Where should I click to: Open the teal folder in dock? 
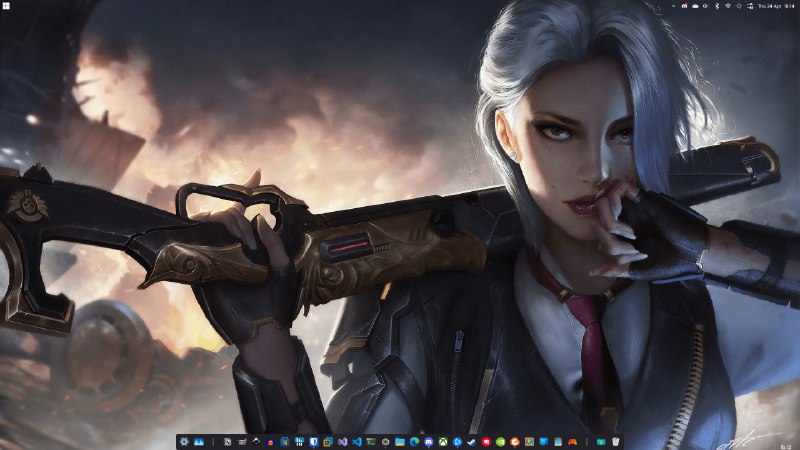coord(601,442)
